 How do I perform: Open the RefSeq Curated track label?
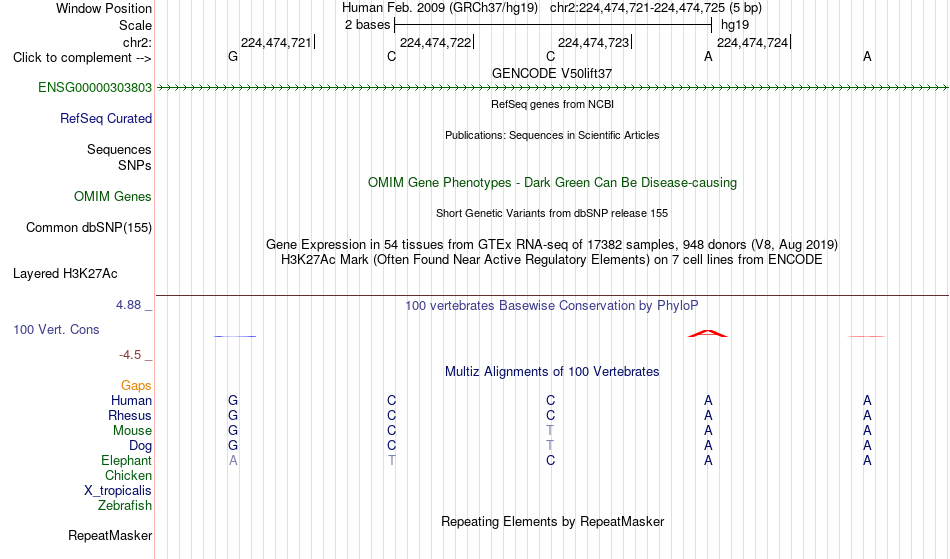105,119
